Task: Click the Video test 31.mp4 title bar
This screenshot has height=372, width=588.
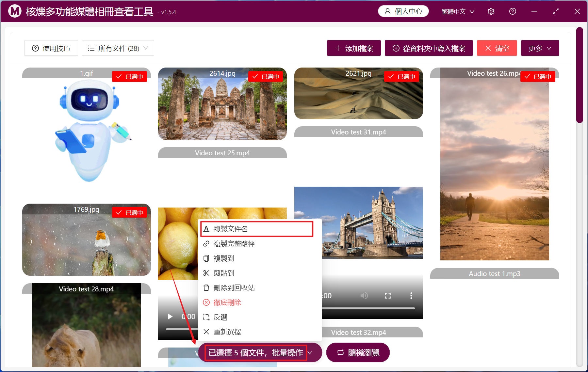Action: (359, 132)
